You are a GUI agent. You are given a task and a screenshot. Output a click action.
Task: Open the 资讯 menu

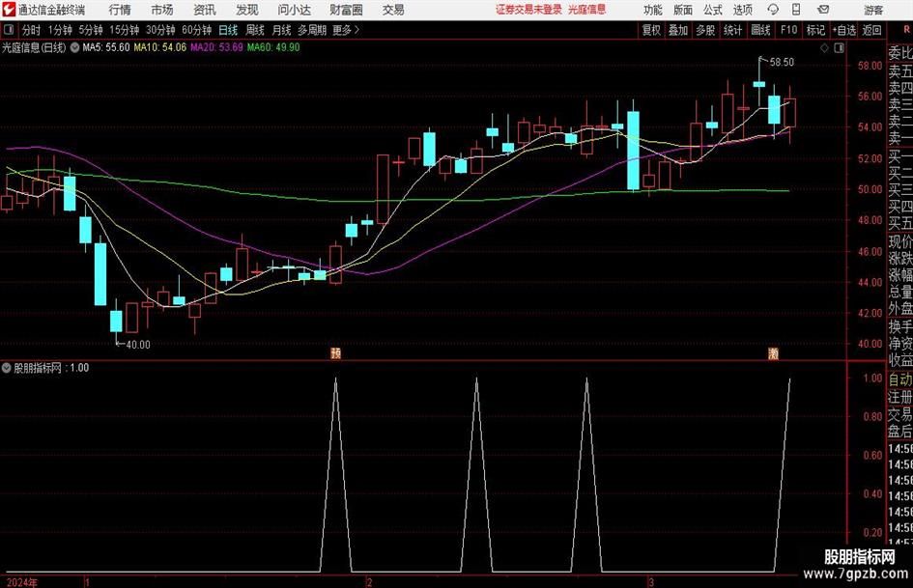click(205, 10)
